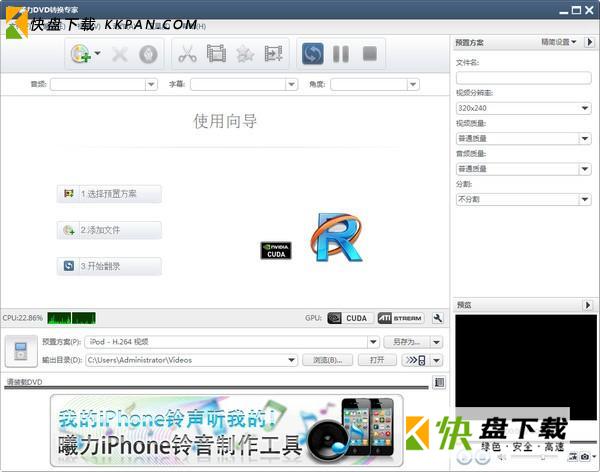Click the iPhone铃音制作工具 ad banner
600x472 pixels.
tap(227, 430)
